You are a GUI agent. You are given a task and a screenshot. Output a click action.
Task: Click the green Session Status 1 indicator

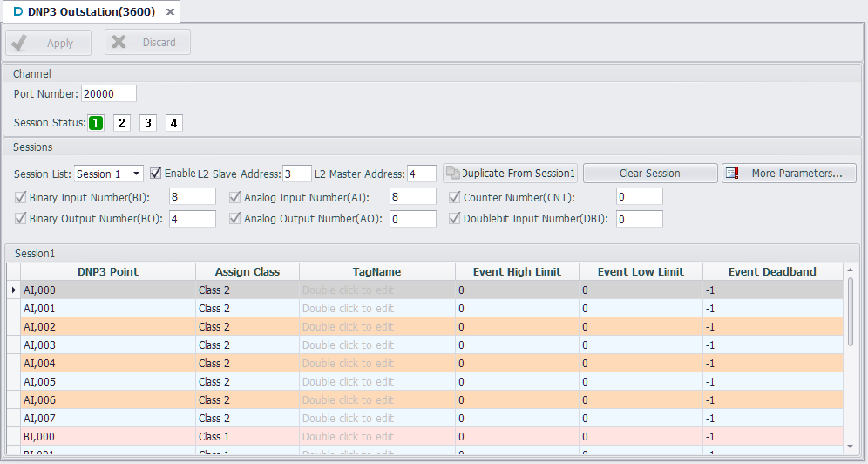click(96, 123)
